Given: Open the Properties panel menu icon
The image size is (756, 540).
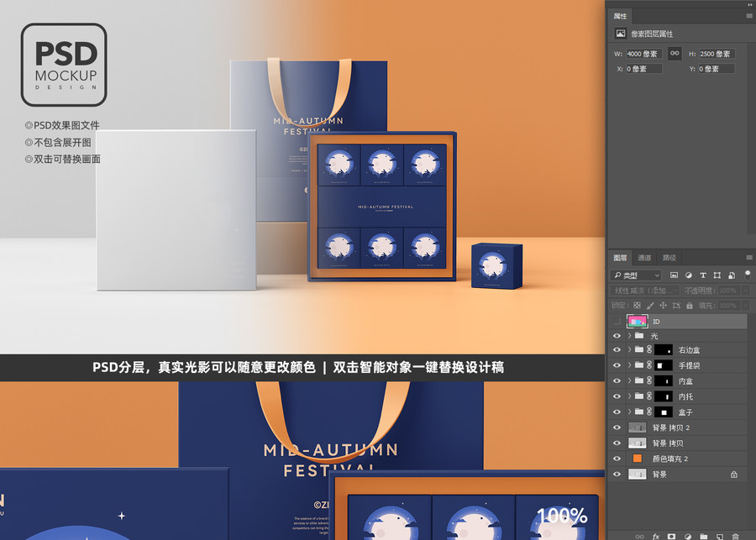Looking at the screenshot, I should click(x=749, y=16).
